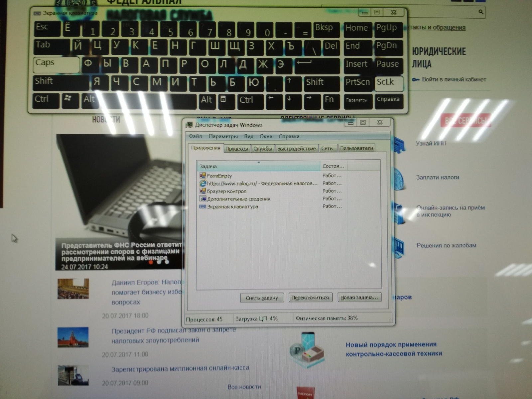Tap the right arrow key on the on-screen keyboard
Viewport: 532px width, 399px height.
pos(312,101)
